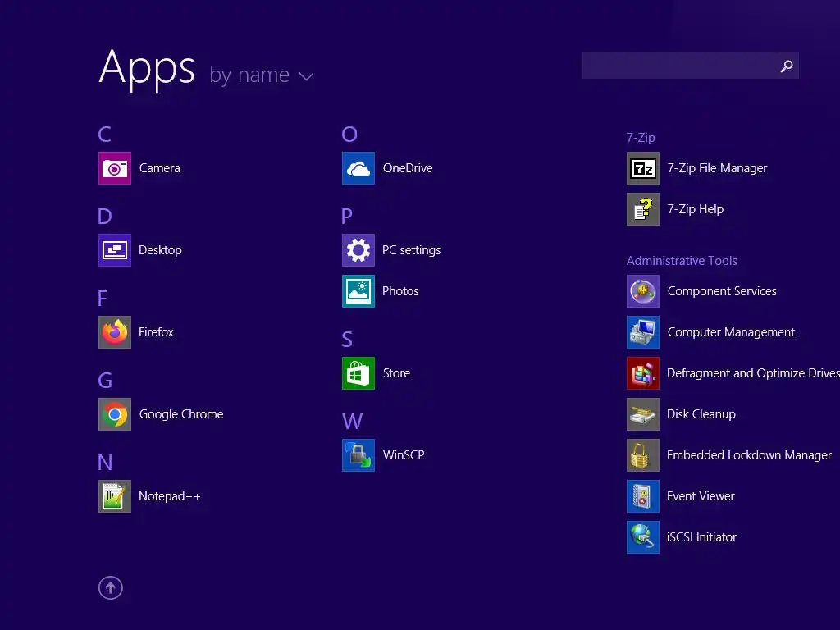Click the 'WinSCP' label
Image resolution: width=840 pixels, height=630 pixels.
point(404,455)
